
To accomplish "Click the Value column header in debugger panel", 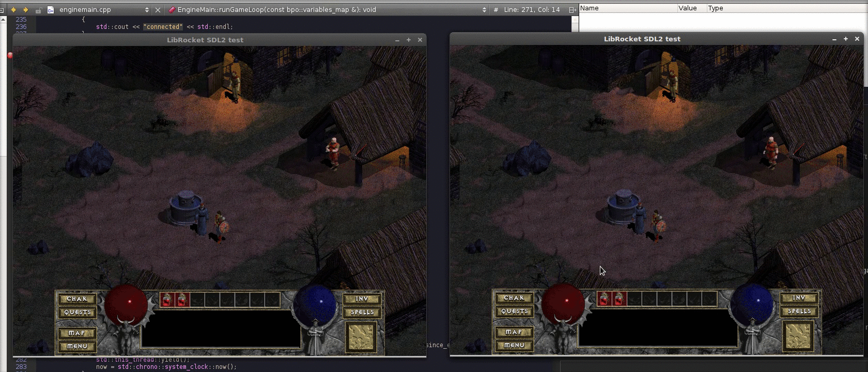I will 687,8.
